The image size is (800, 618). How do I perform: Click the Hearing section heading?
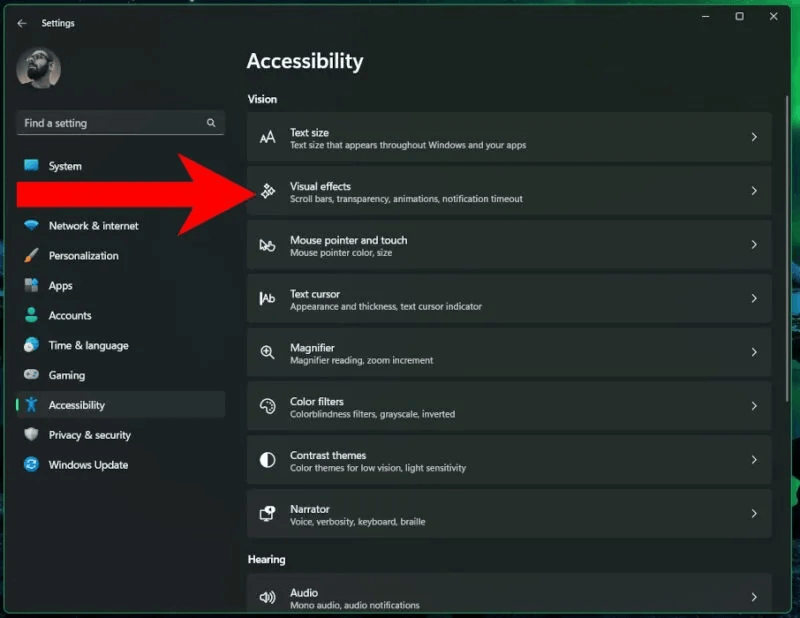click(266, 560)
